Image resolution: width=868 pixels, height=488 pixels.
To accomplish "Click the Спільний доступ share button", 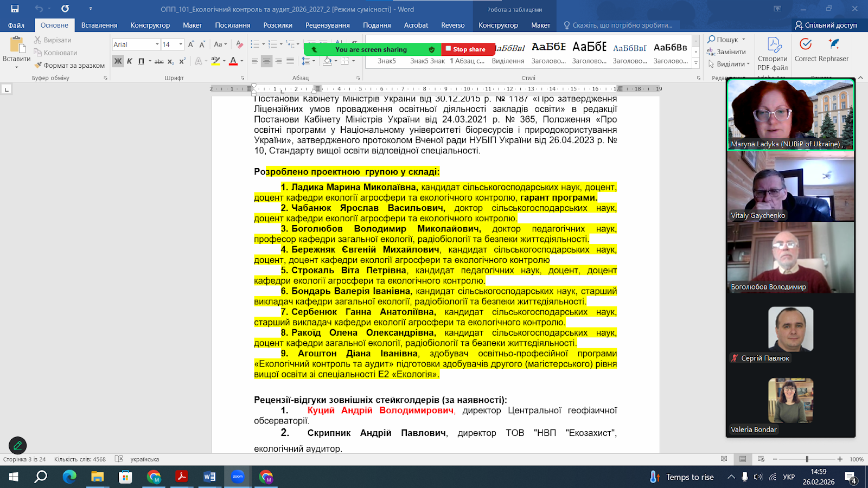I will (x=826, y=25).
